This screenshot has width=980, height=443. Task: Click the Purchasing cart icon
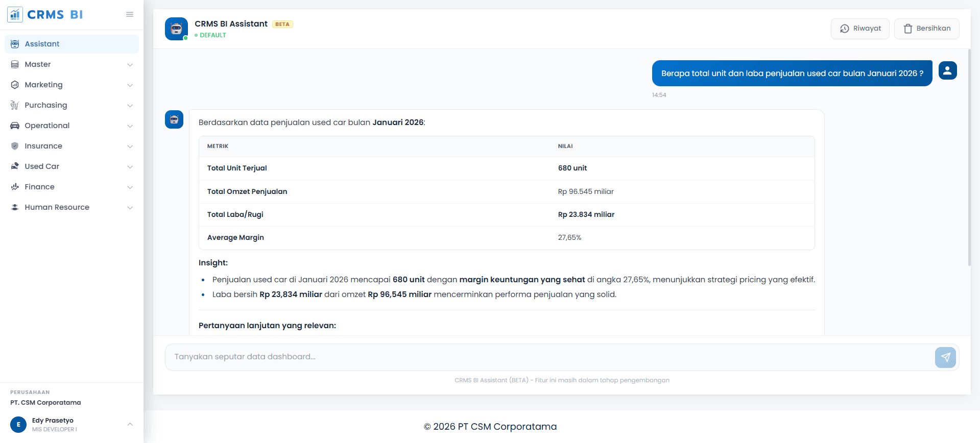tap(15, 105)
